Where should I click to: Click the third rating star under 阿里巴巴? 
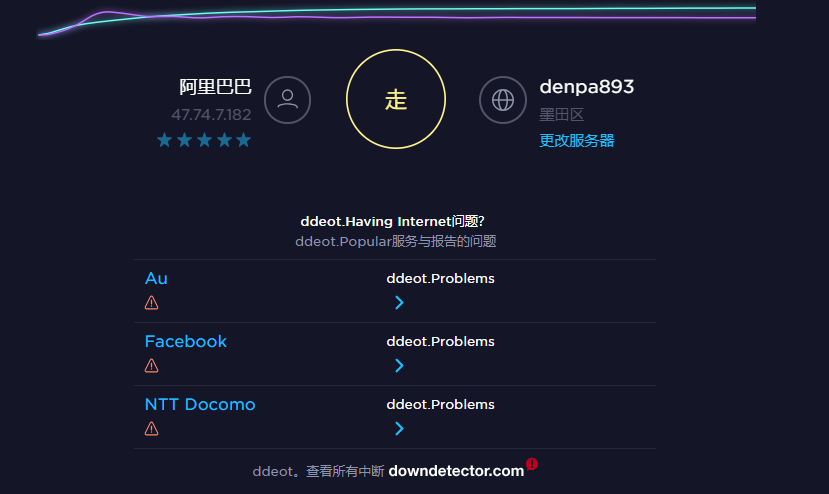coord(204,140)
